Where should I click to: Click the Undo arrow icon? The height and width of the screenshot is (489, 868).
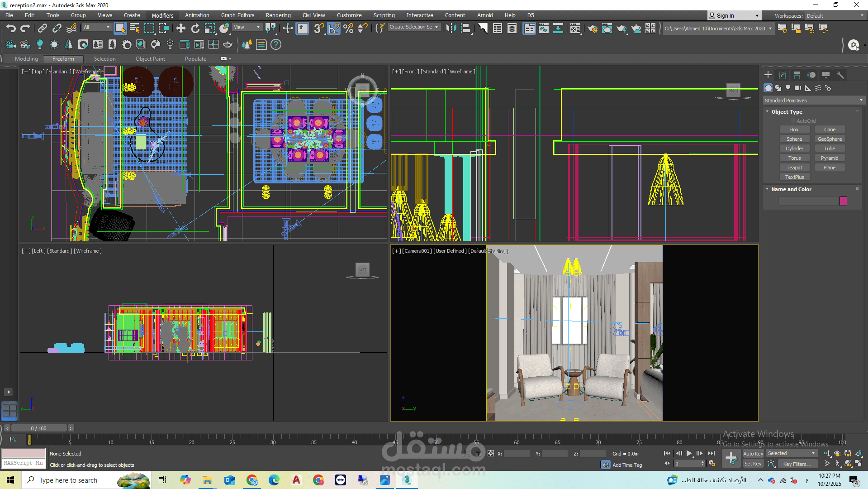(x=11, y=29)
